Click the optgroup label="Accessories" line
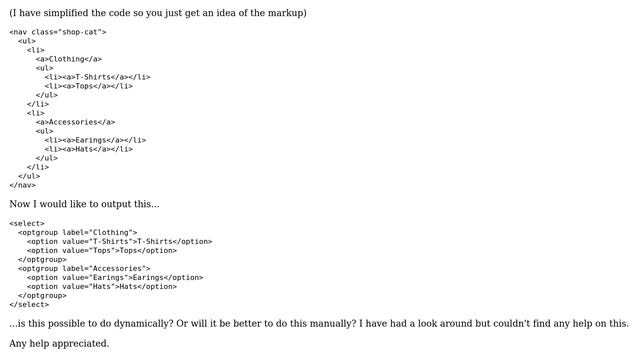The image size is (640, 360). pos(84,268)
